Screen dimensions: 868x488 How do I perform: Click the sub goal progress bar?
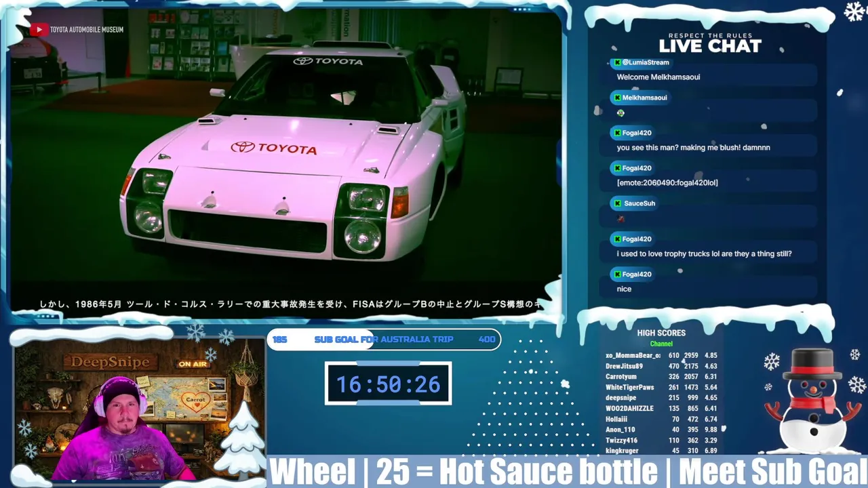(x=384, y=340)
